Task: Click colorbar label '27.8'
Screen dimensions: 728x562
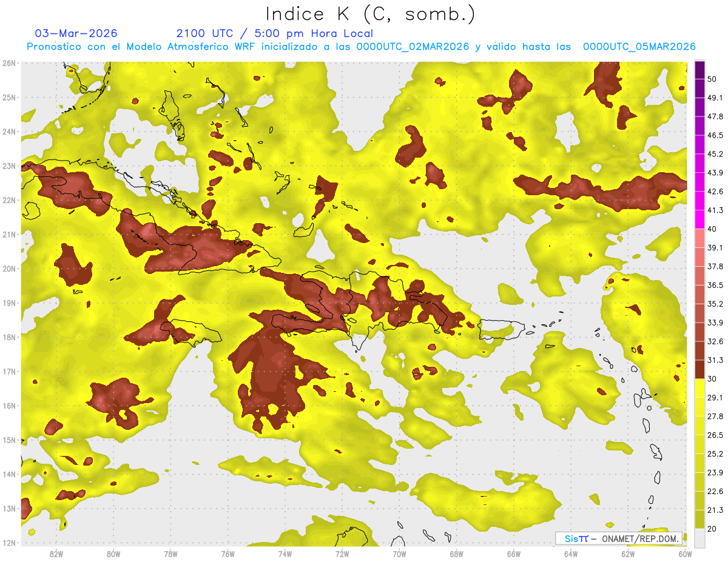Action: pyautogui.click(x=715, y=416)
